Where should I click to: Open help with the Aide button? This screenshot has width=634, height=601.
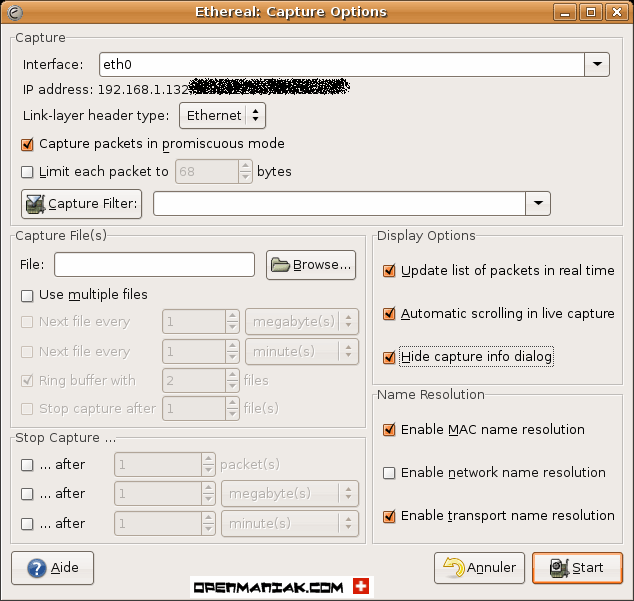click(53, 568)
